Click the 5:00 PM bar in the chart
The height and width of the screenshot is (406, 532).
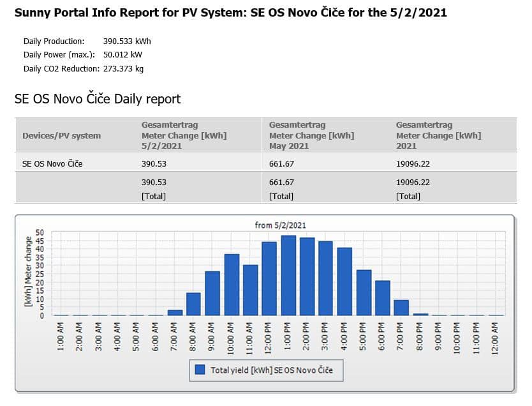coord(364,292)
